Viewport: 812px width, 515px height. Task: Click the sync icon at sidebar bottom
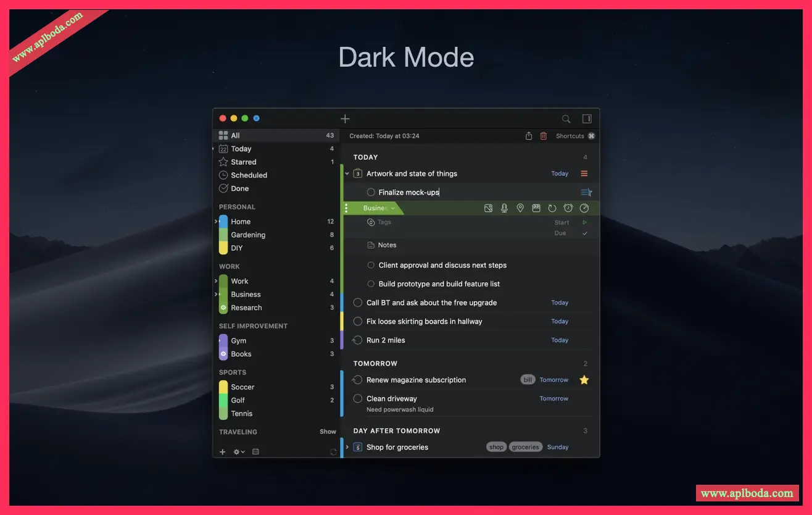click(x=333, y=452)
